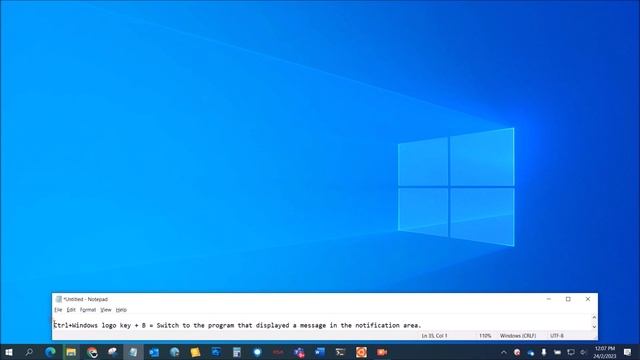Open Outlook from the taskbar

point(154,352)
